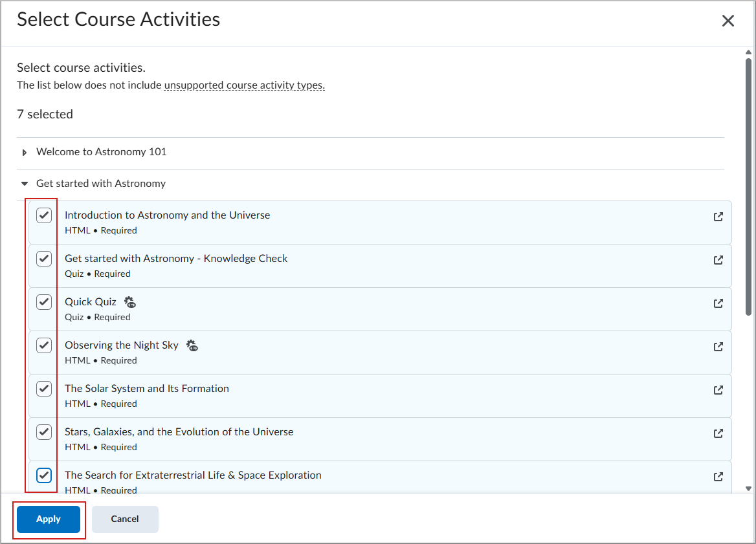The image size is (756, 544).
Task: Open "Stars, Galaxies, and the Evolution" externally
Action: click(x=718, y=433)
